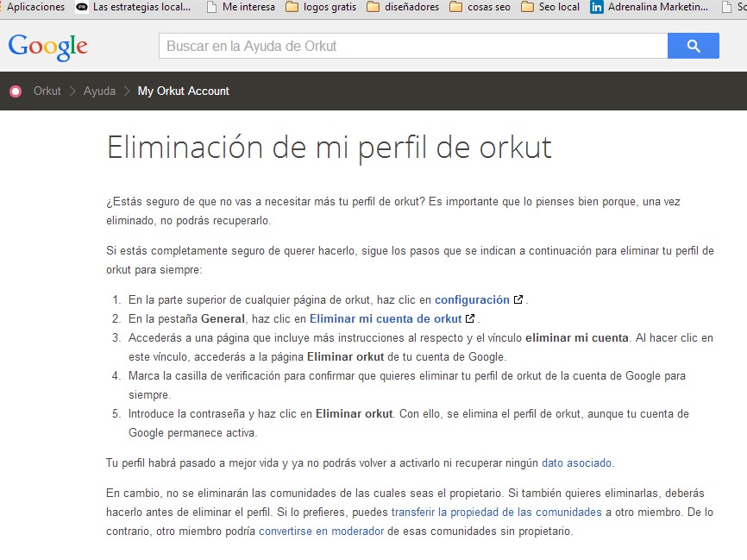This screenshot has width=747, height=560.
Task: Click heading 'Eliminación de mi perfil de orkut'
Action: click(330, 148)
